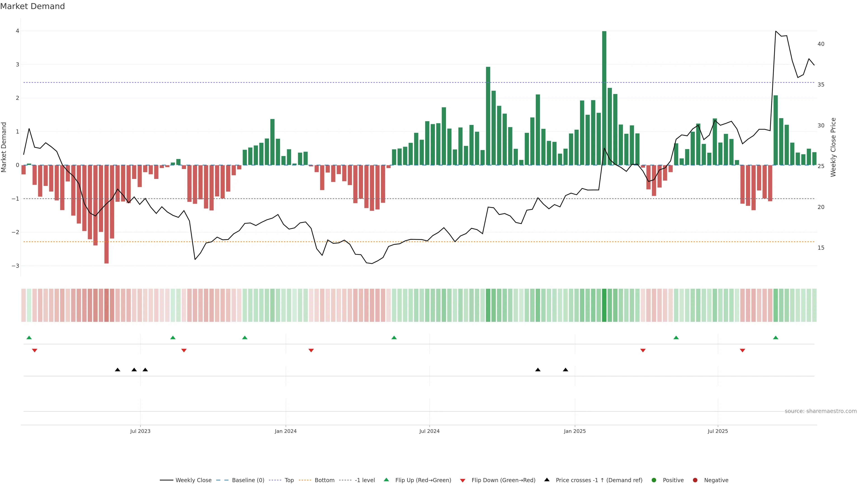The image size is (868, 488).
Task: Click the black Price crosses legend triangle
Action: 547,480
